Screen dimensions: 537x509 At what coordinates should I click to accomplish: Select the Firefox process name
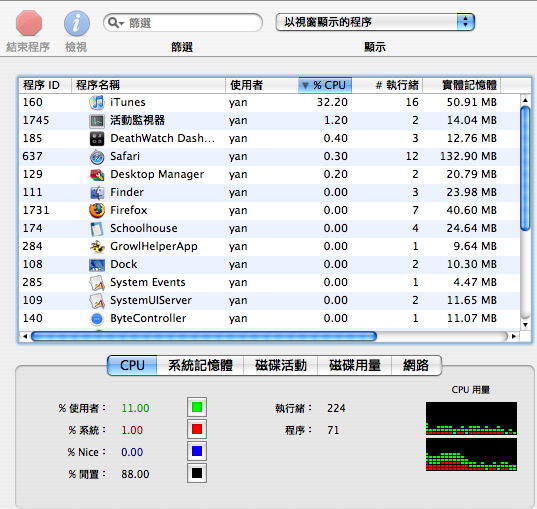tap(128, 210)
